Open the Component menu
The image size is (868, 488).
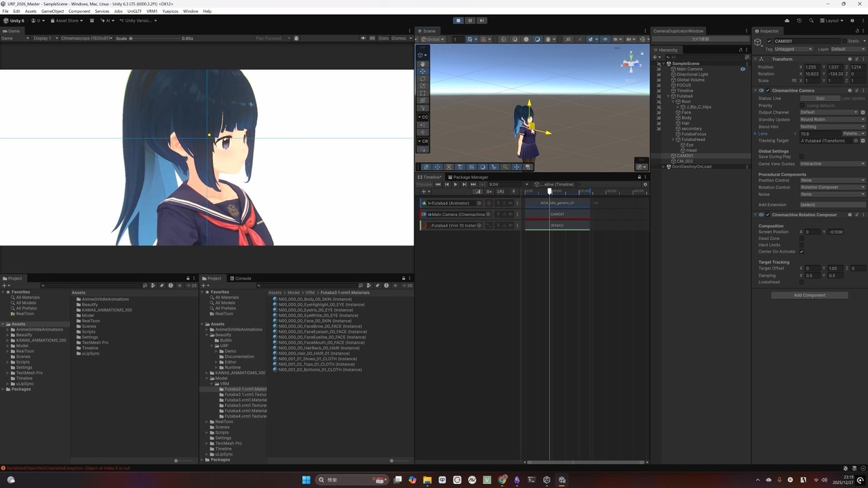point(79,12)
